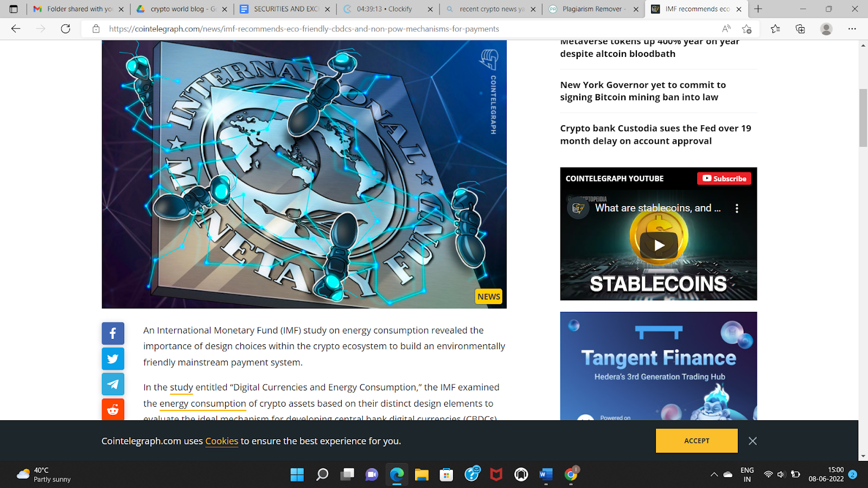868x488 pixels.
Task: Open the "What are stablecoins" video title
Action: click(658, 208)
